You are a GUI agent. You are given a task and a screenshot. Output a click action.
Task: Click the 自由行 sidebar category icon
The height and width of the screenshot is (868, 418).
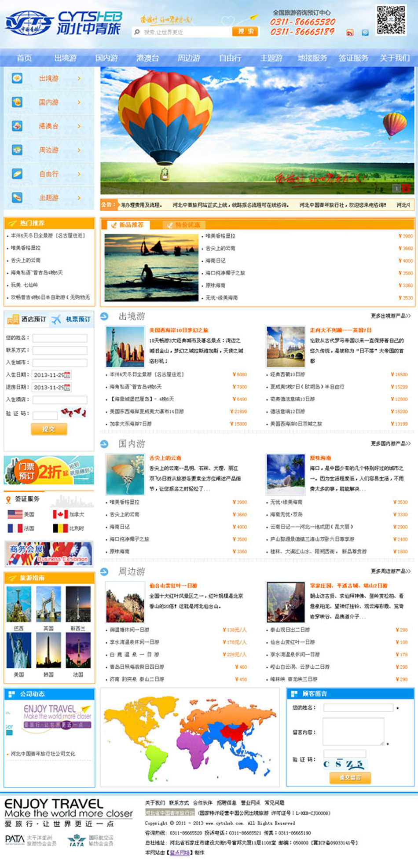click(x=17, y=174)
